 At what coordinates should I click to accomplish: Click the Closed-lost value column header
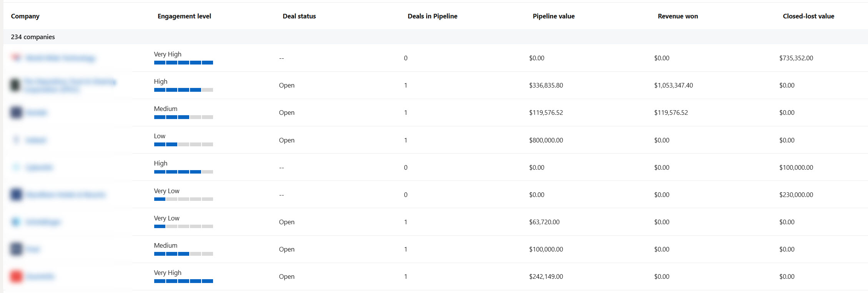click(x=808, y=16)
